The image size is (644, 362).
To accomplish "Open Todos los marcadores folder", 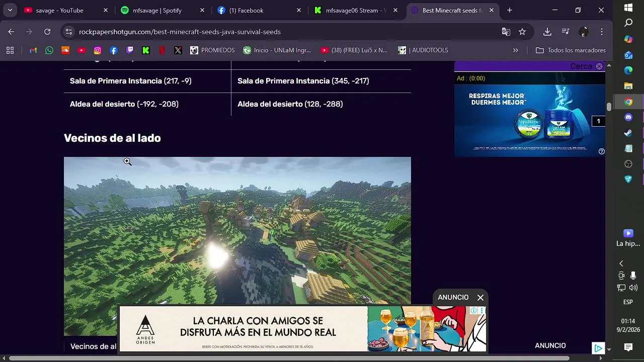I will pos(571,50).
